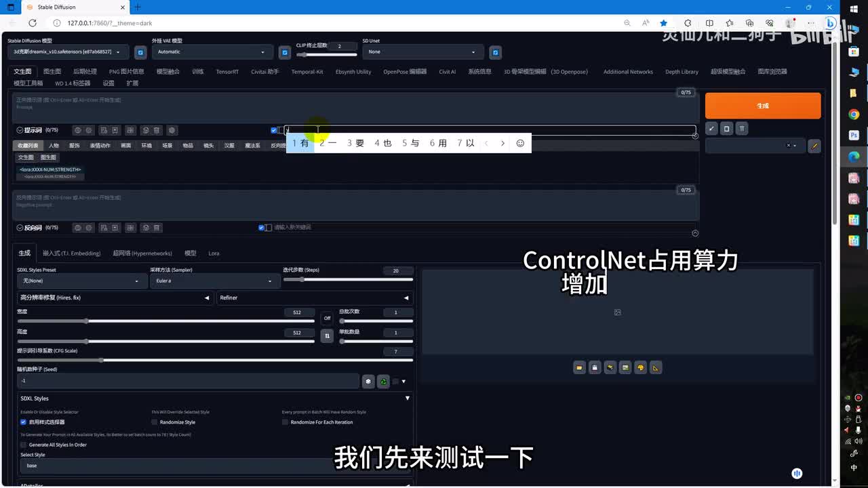This screenshot has height=488, width=868.
Task: Click the orange 生成 generate button
Action: (762, 106)
